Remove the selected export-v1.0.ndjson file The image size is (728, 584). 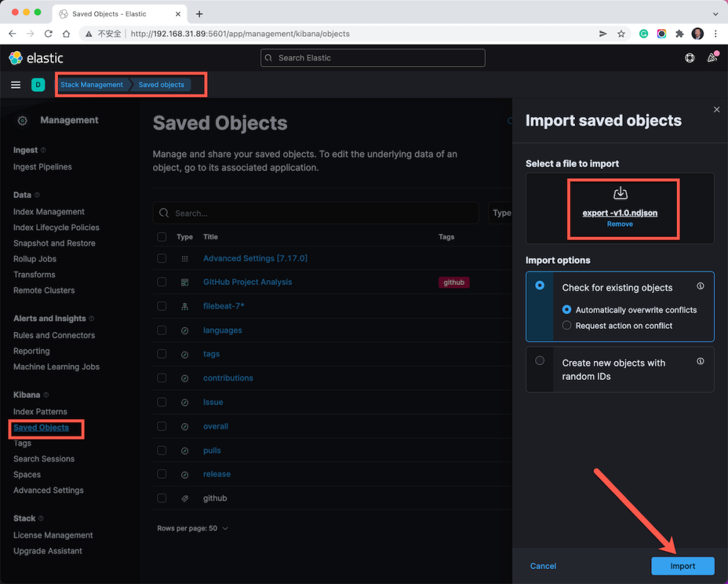coord(620,224)
